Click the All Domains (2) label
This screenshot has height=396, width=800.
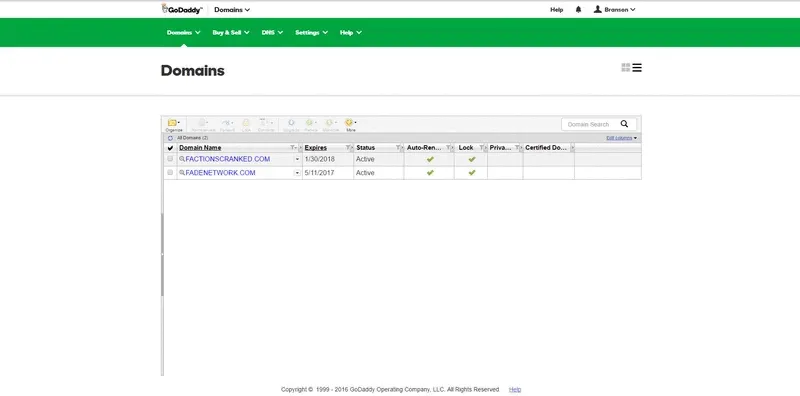pos(192,138)
